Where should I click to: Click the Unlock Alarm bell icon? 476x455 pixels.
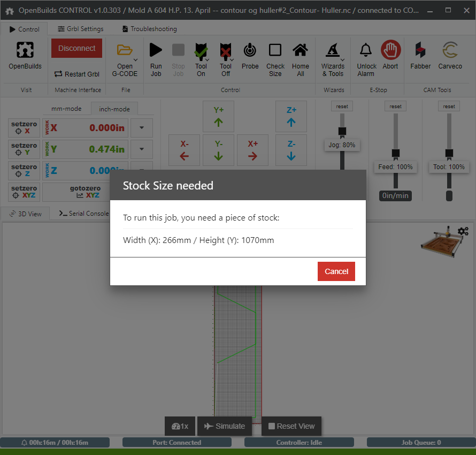click(x=366, y=50)
